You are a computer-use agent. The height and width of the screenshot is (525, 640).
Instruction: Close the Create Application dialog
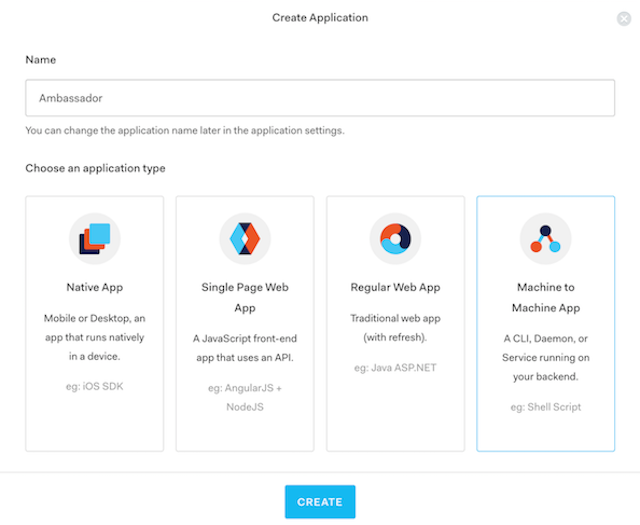(624, 18)
